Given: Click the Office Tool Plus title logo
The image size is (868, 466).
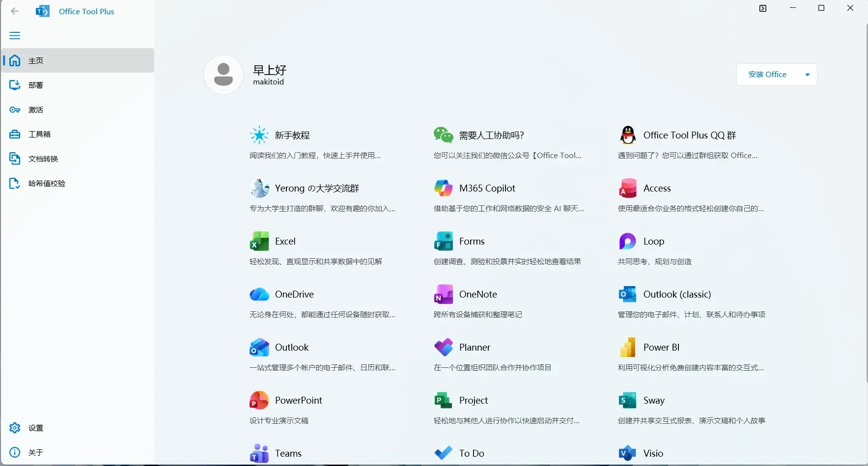Looking at the screenshot, I should [x=43, y=11].
